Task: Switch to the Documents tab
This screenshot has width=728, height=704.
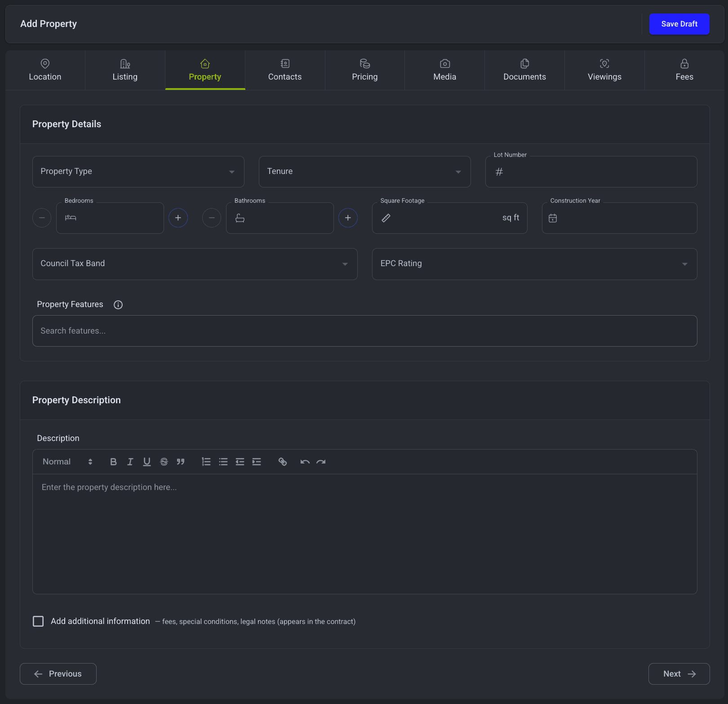Action: pos(524,70)
